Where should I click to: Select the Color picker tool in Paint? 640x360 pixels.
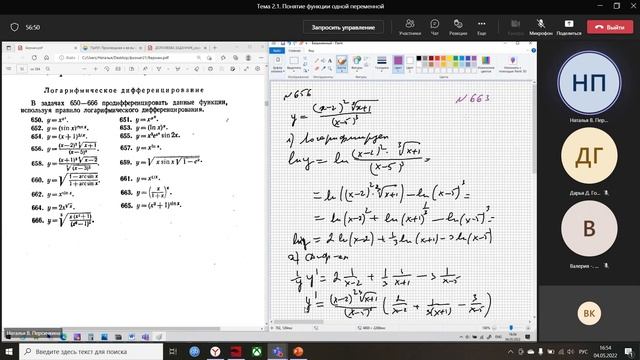click(323, 68)
